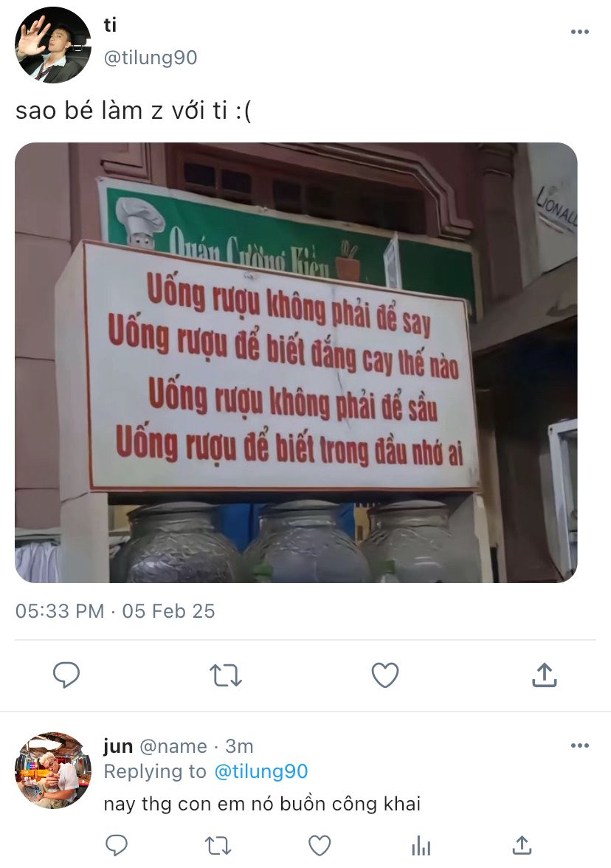Screen dimensions: 611x868
Task: Open the main tweet's three-dot options menu
Action: 579,32
